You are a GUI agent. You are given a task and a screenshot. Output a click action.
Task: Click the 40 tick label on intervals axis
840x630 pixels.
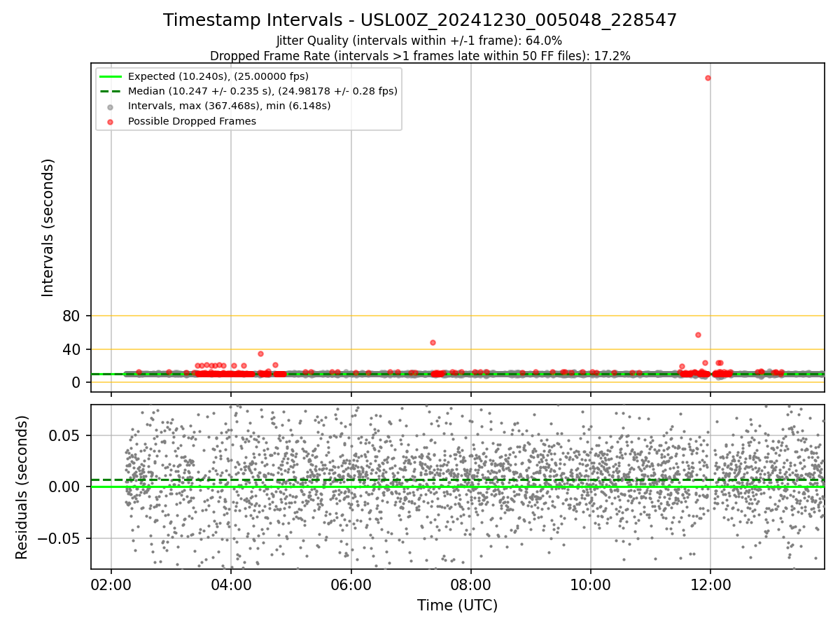click(x=71, y=349)
